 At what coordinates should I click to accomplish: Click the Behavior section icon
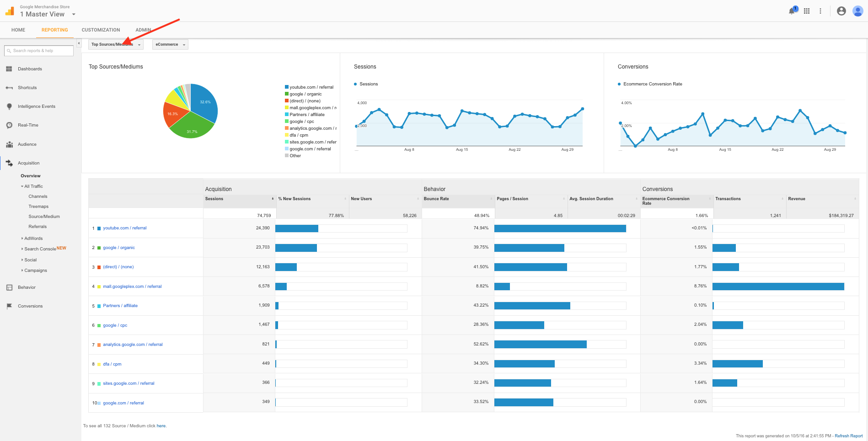[x=10, y=287]
